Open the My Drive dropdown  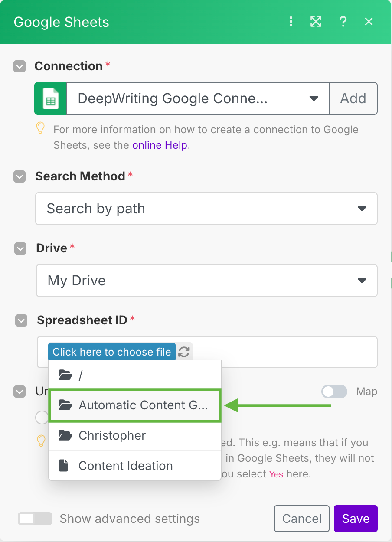tap(207, 281)
